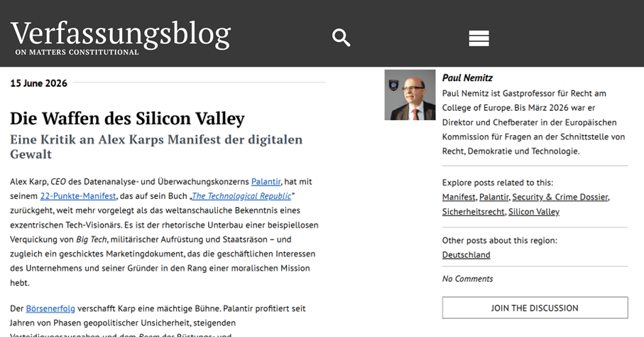This screenshot has width=644, height=337.
Task: Open Paul Nemitz's author photo
Action: 410,95
